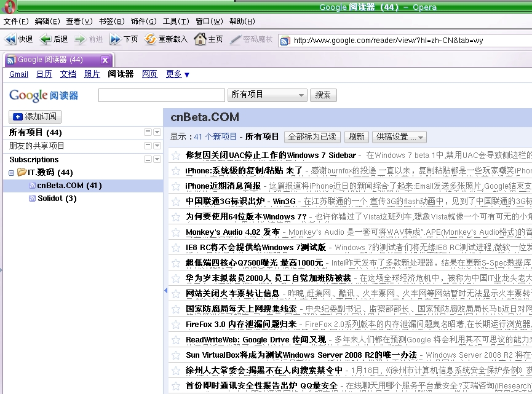Open the 日历 link

44,74
